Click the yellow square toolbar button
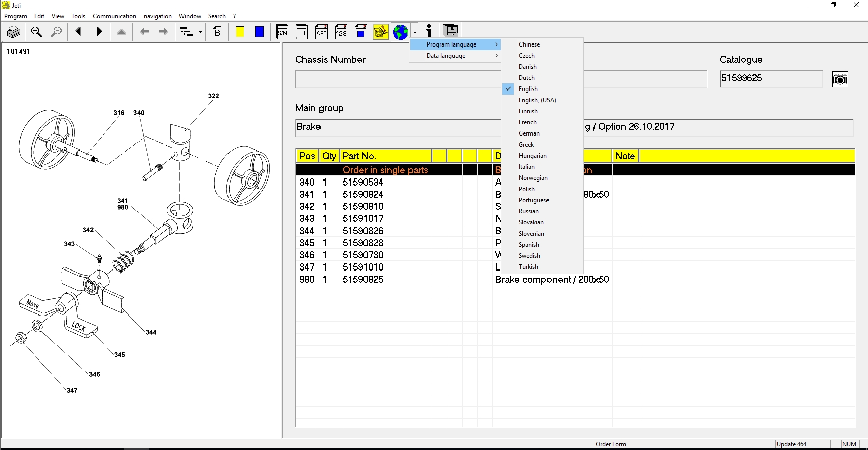 point(240,32)
